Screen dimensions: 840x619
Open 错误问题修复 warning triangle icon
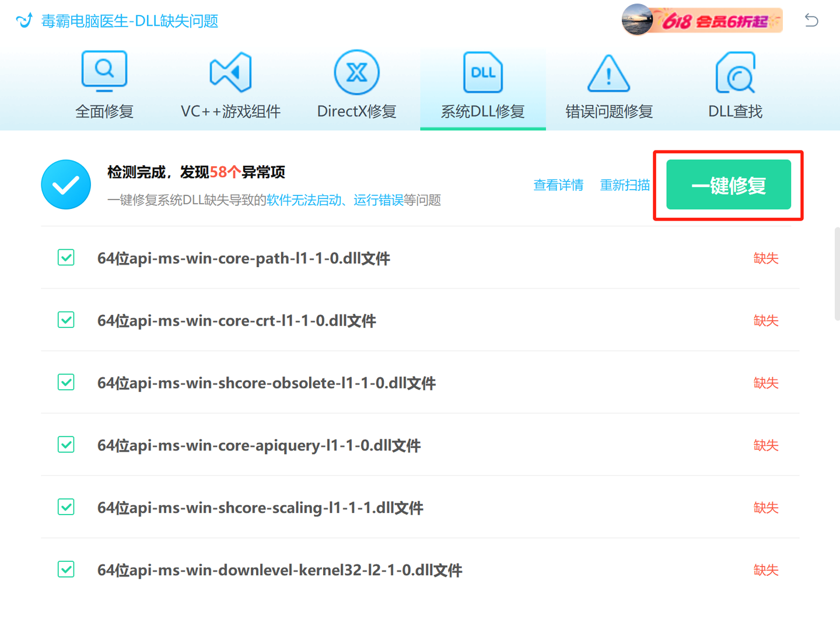(608, 71)
